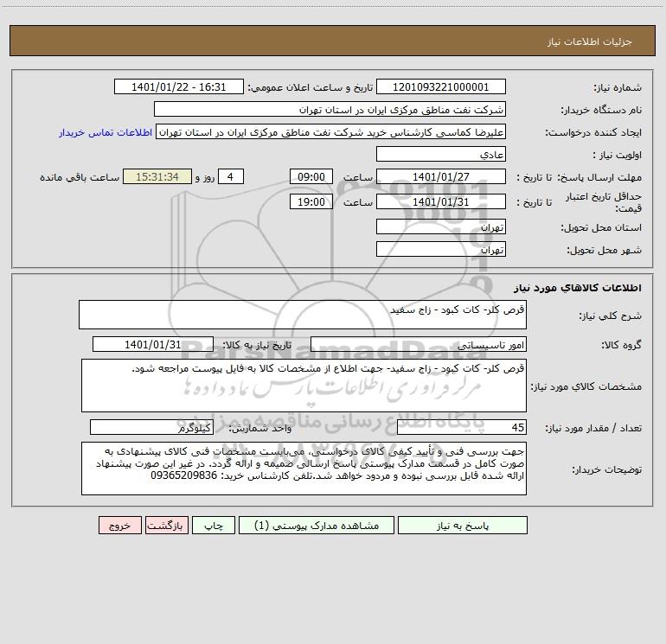
Task: Click the quantity field showing 45
Action: (462, 428)
